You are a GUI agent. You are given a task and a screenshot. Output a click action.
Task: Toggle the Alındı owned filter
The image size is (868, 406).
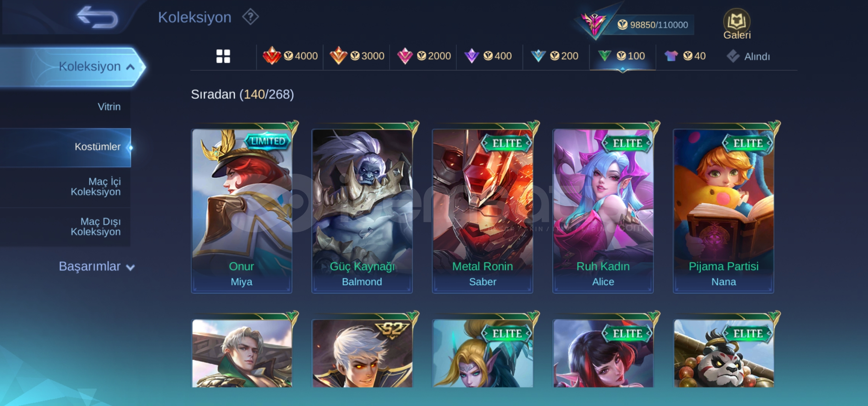tap(748, 56)
